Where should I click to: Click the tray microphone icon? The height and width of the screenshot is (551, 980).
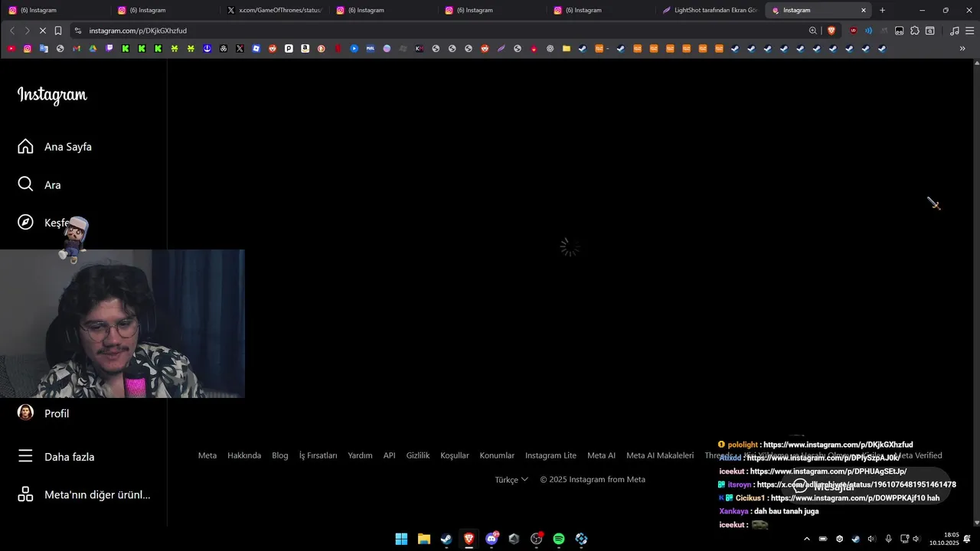click(x=888, y=539)
